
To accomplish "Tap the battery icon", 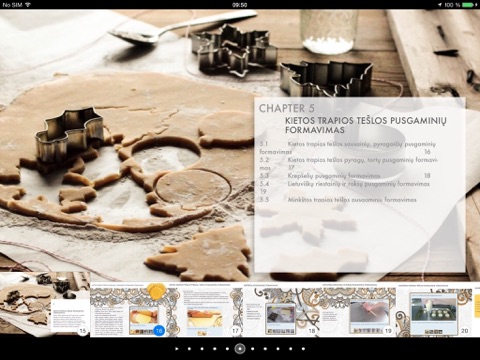I will 469,5.
